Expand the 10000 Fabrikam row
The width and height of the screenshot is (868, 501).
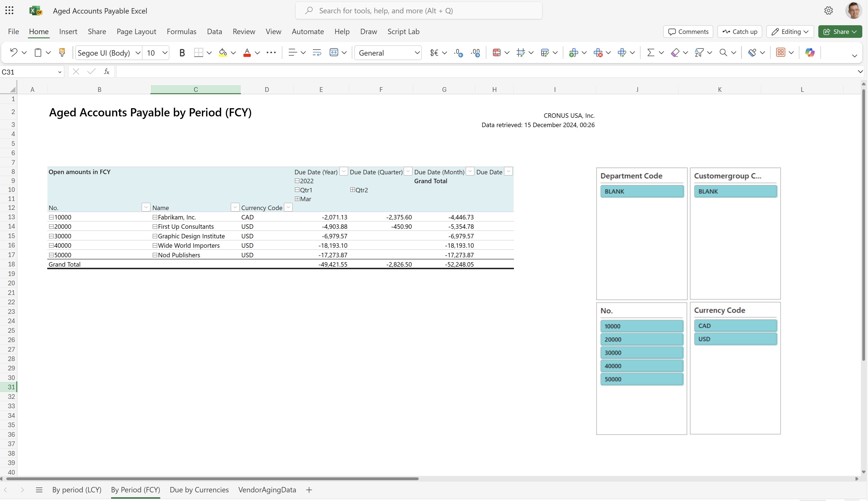click(51, 217)
